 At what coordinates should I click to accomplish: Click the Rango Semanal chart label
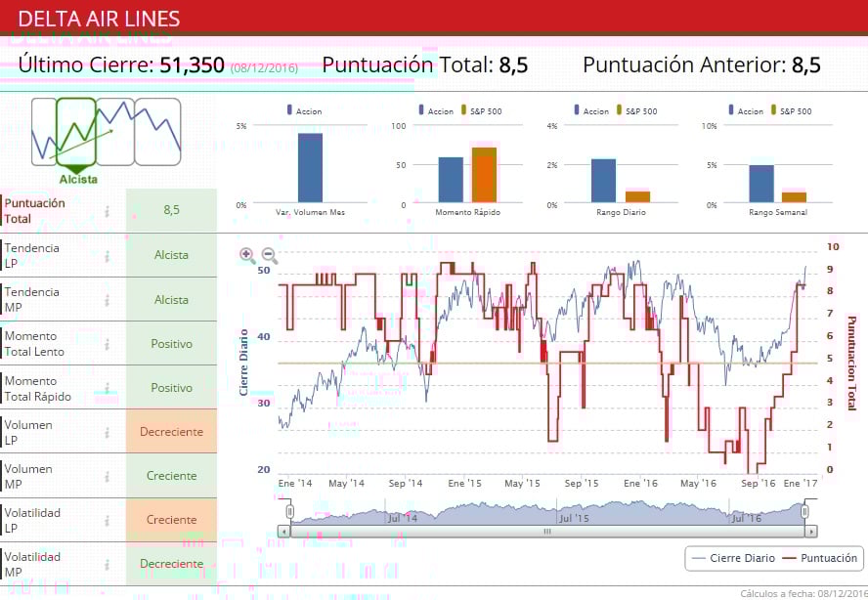pos(778,212)
